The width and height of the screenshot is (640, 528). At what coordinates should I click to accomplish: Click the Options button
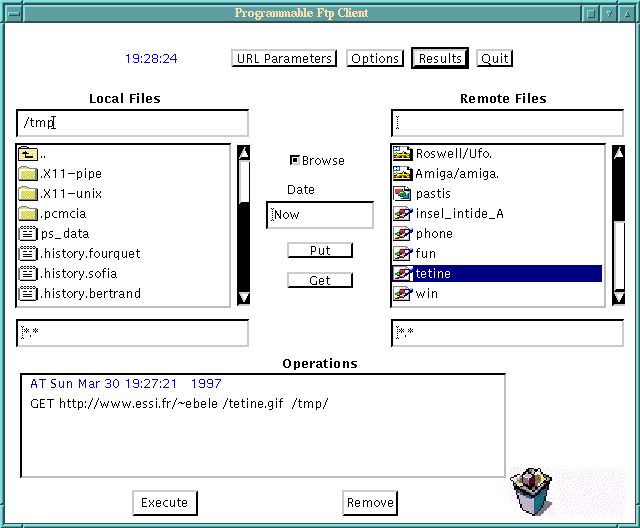tap(375, 59)
